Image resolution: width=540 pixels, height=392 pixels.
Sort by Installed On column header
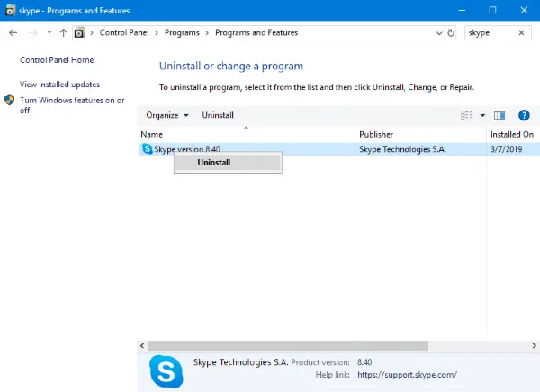pyautogui.click(x=512, y=134)
